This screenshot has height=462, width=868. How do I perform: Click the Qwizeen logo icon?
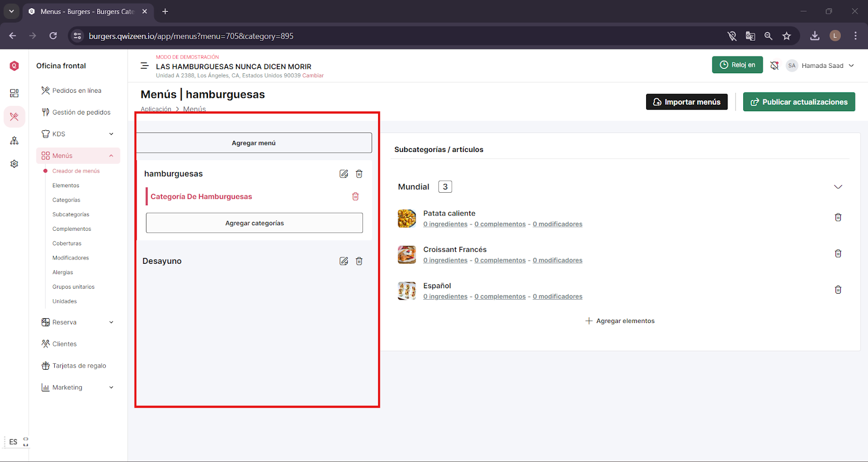pyautogui.click(x=14, y=66)
